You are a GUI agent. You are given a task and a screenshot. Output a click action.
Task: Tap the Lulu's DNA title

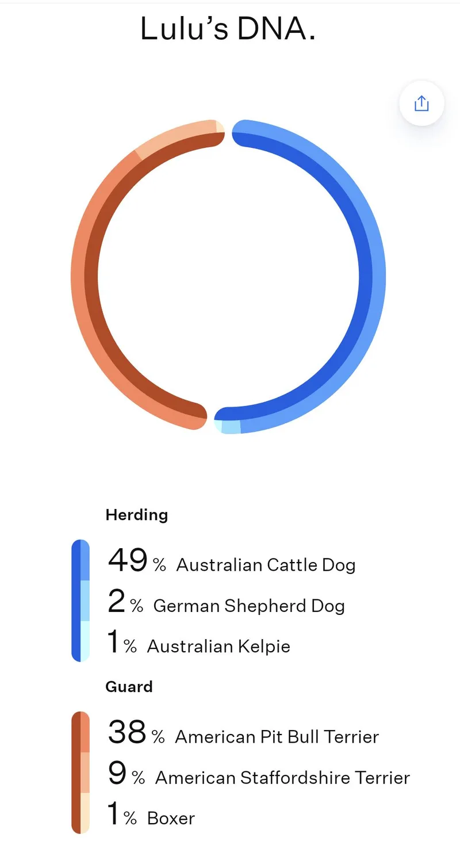click(x=228, y=29)
